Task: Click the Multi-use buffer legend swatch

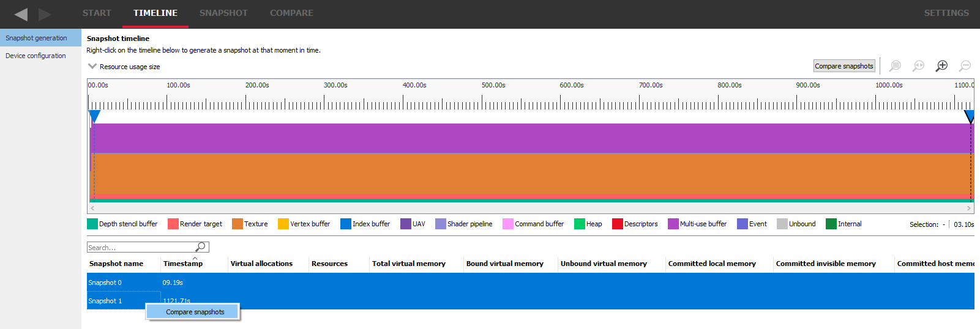Action: pos(673,224)
